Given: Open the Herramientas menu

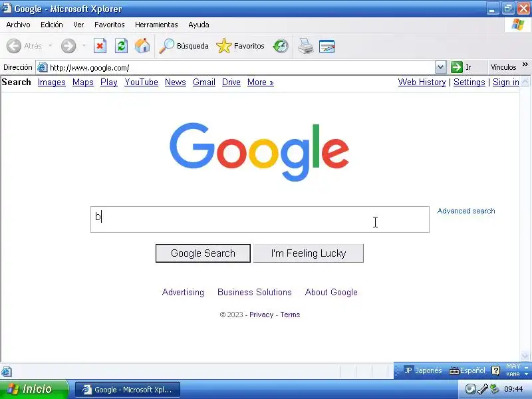Looking at the screenshot, I should click(156, 25).
